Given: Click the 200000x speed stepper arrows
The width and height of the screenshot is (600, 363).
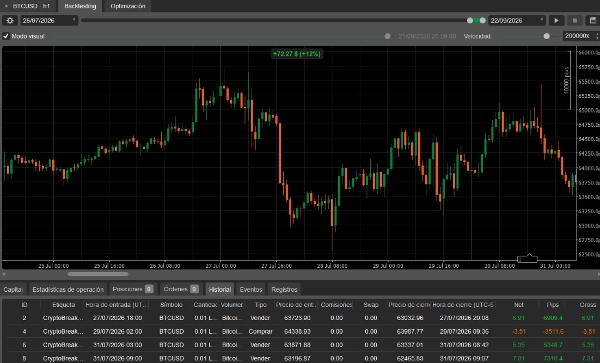Looking at the screenshot, I should tap(598, 36).
